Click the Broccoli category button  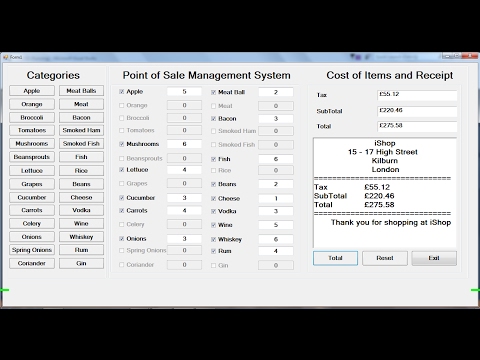click(32, 117)
